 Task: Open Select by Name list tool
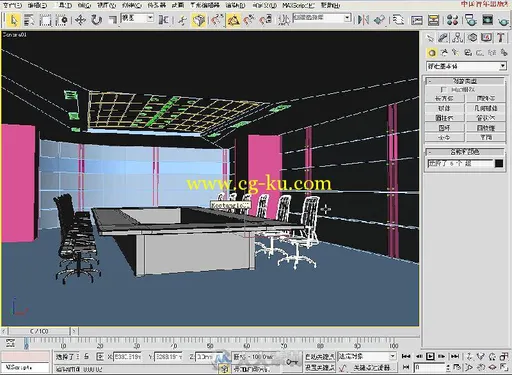pos(29,20)
